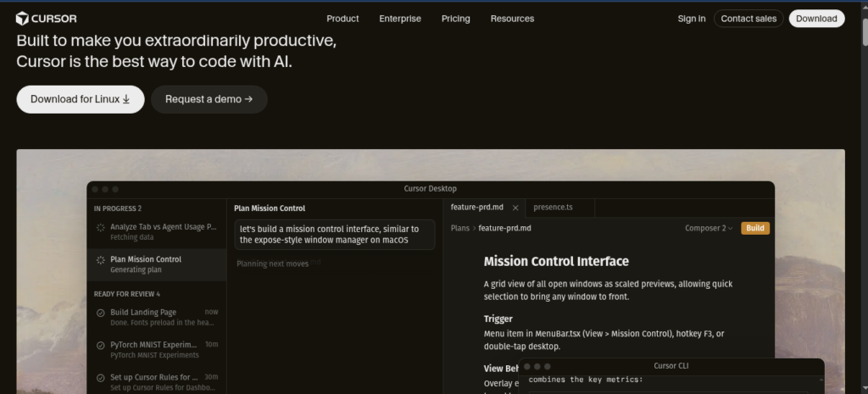
Task: Click the Trigger subheading in document
Action: [498, 319]
